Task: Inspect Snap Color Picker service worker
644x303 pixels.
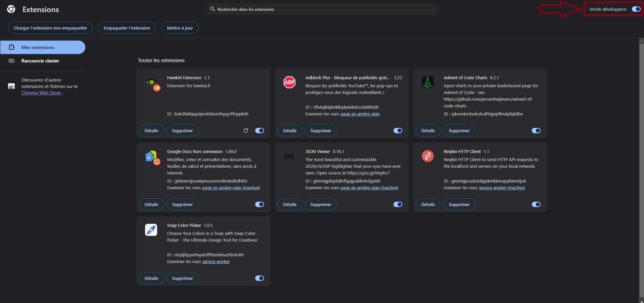Action: (x=216, y=262)
